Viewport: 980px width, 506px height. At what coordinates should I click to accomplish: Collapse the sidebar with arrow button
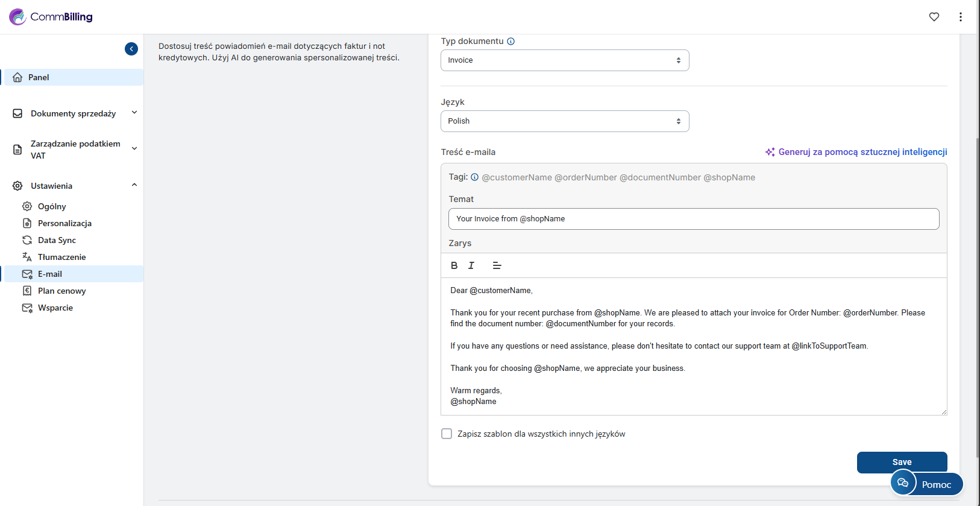tap(131, 49)
